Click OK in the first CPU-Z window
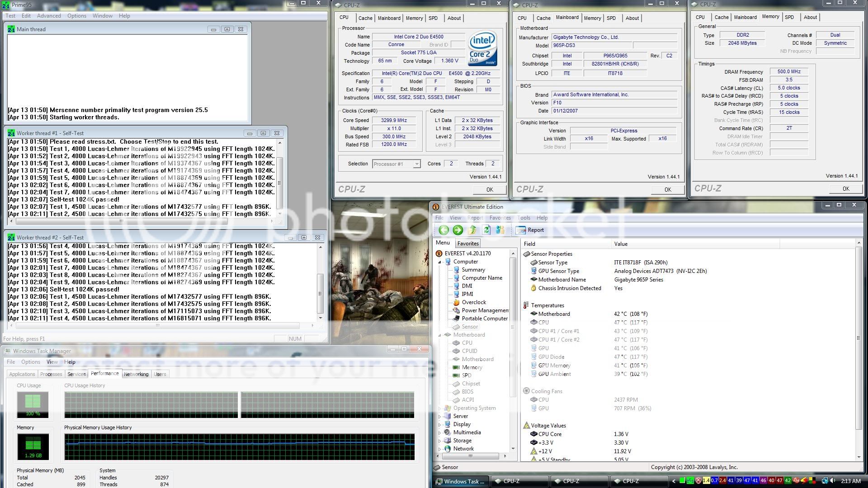Screen dimensions: 868x488 tap(489, 189)
